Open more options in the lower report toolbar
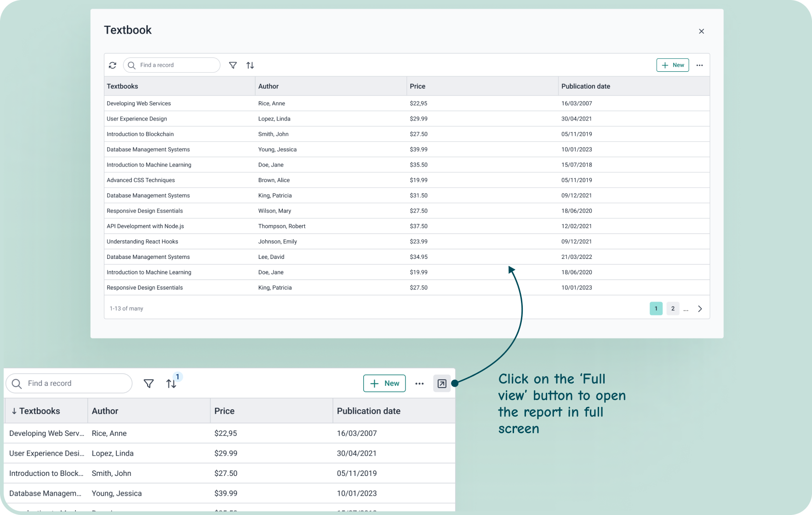812x515 pixels. (x=419, y=383)
